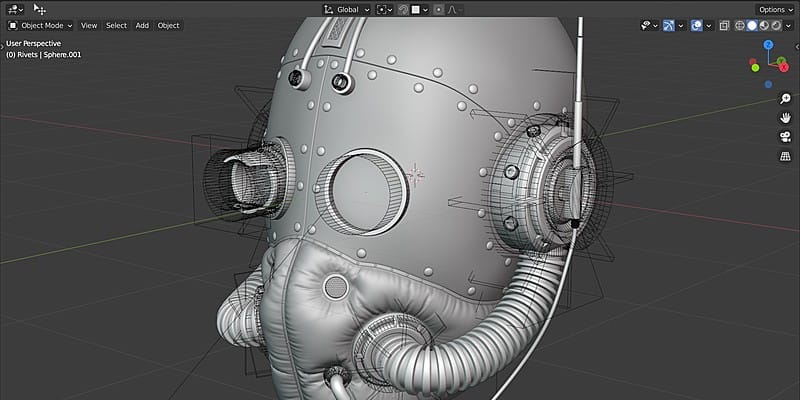
Task: Select solid viewport shading mode
Action: (752, 26)
